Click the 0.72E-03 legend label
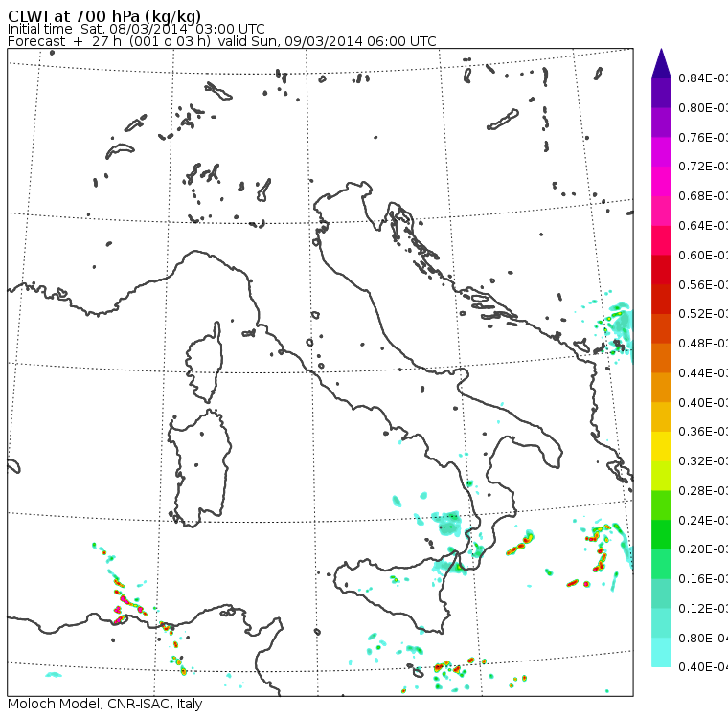 point(703,167)
